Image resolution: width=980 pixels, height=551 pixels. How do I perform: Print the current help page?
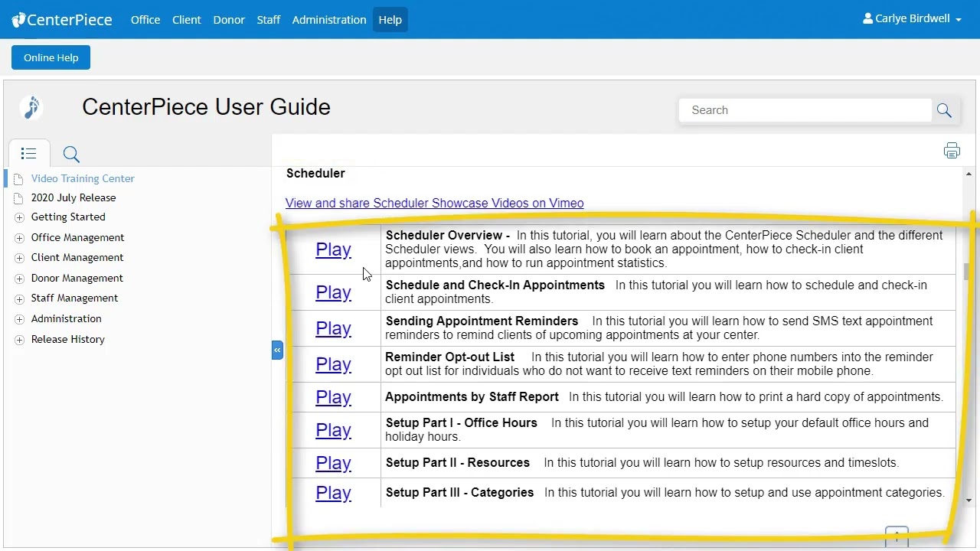pos(952,151)
